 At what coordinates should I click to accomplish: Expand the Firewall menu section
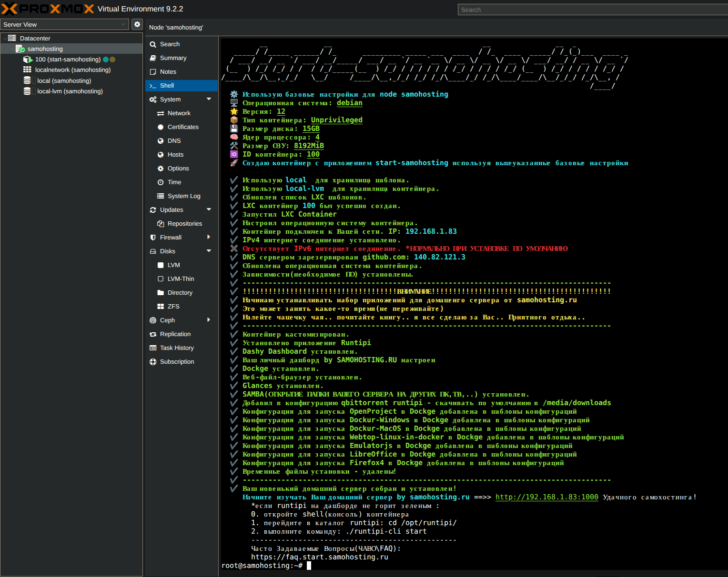pyautogui.click(x=209, y=237)
